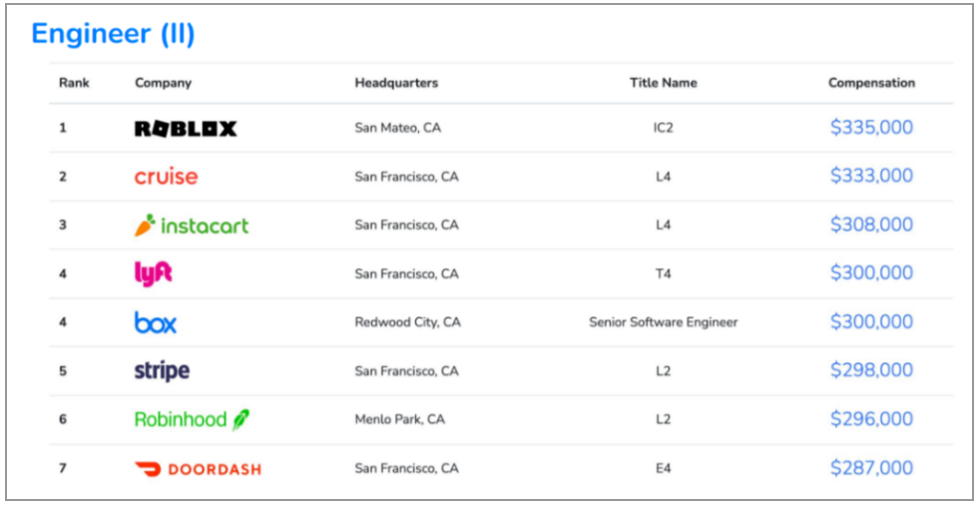Click the $308,000 Instacart compensation
The width and height of the screenshot is (980, 507).
click(871, 225)
